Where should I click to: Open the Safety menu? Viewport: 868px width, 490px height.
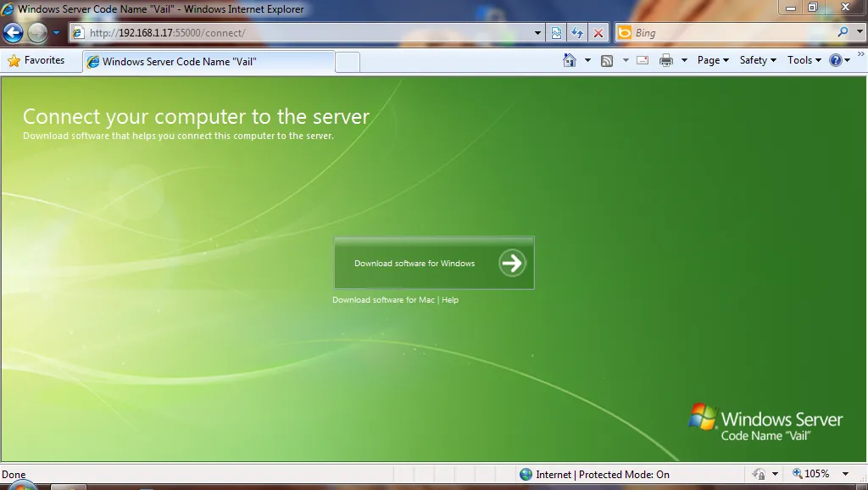[x=758, y=60]
